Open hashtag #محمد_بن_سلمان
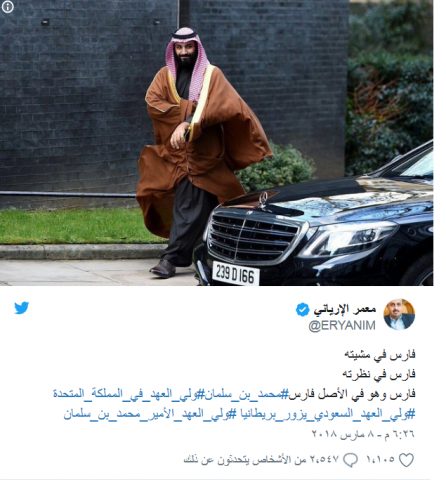Image resolution: width=446 pixels, height=480 pixels. tap(243, 394)
